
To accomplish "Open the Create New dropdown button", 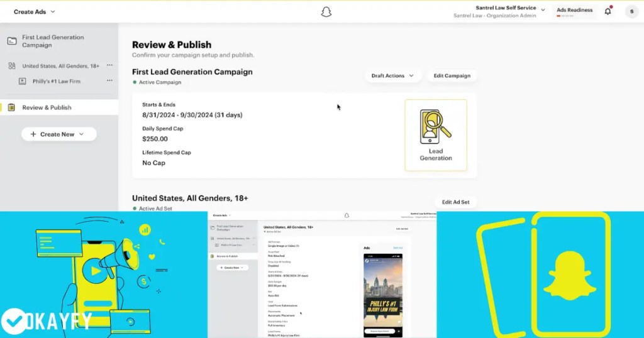I will (x=59, y=134).
